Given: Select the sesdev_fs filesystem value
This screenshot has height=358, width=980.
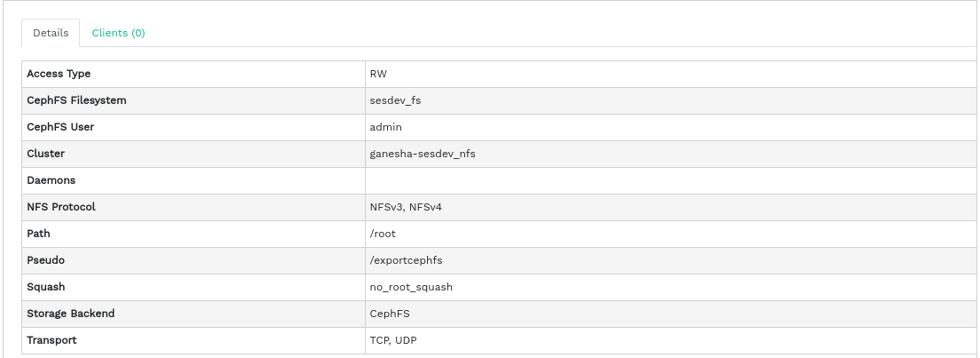Looking at the screenshot, I should (395, 100).
